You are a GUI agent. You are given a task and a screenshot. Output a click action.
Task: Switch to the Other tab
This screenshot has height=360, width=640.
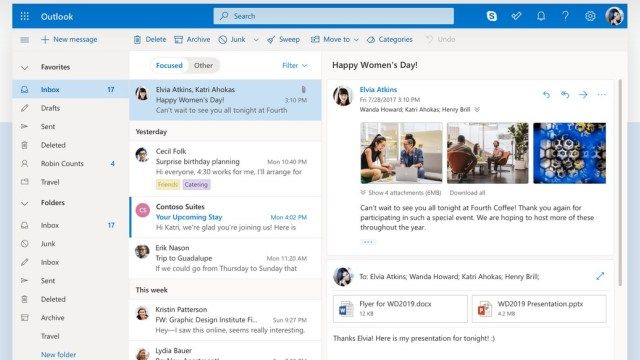click(x=203, y=65)
